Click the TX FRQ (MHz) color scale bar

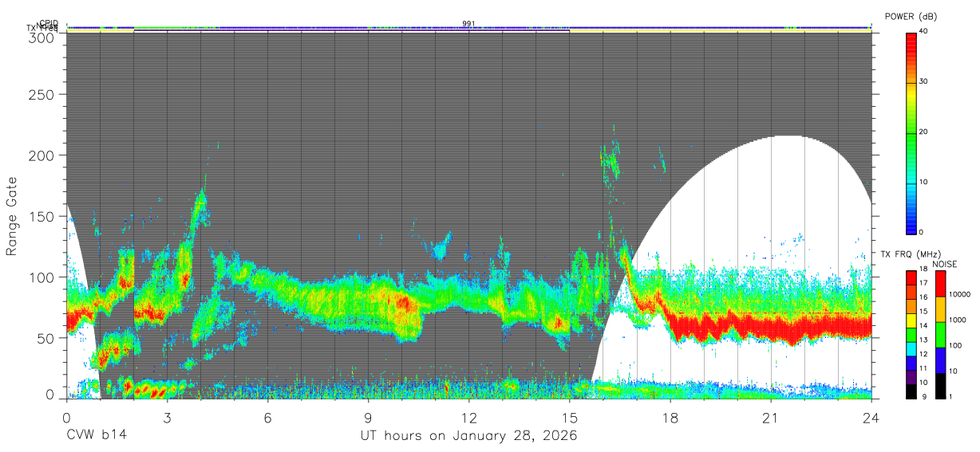(x=911, y=335)
